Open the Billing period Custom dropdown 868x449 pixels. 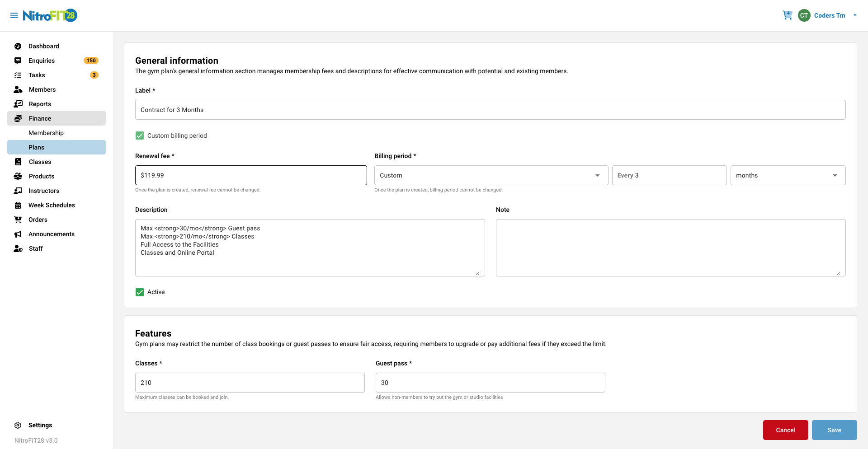click(x=491, y=175)
